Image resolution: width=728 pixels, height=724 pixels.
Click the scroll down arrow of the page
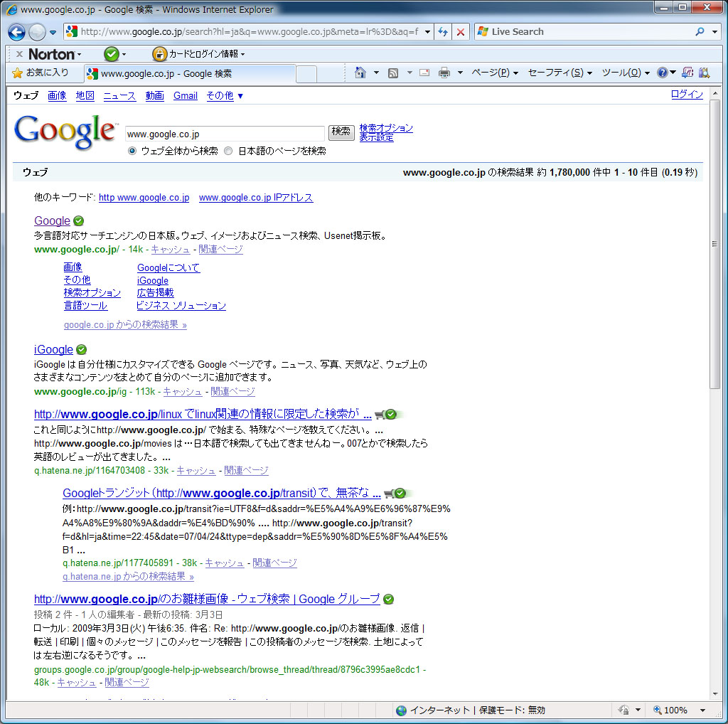tap(715, 694)
